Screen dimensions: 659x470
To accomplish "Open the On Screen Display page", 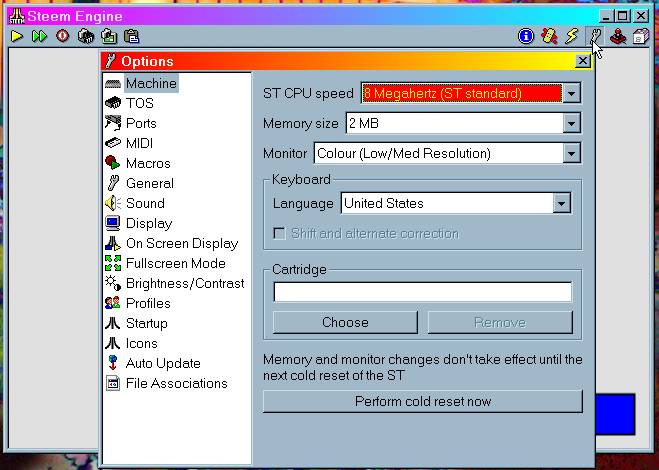I will 182,243.
